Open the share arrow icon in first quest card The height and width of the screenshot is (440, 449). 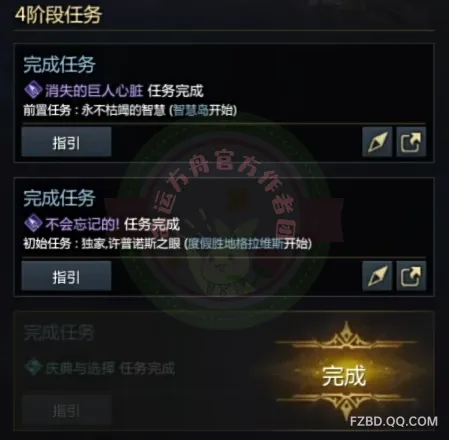tap(411, 142)
